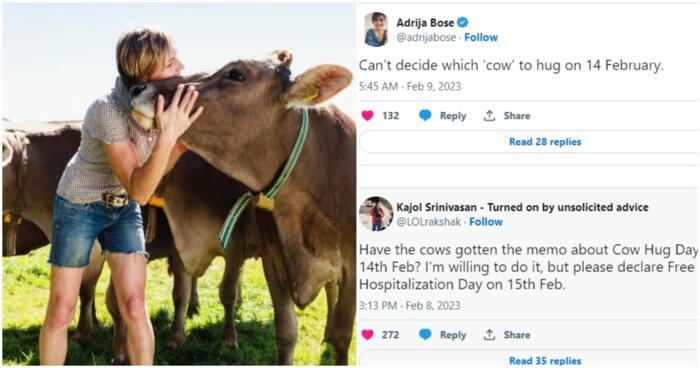The height and width of the screenshot is (368, 700).
Task: Follow @adrijabose
Action: click(481, 38)
